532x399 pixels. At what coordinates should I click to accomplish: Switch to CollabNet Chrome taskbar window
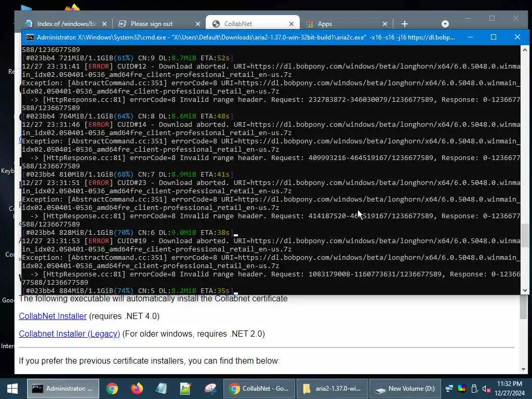click(x=259, y=389)
